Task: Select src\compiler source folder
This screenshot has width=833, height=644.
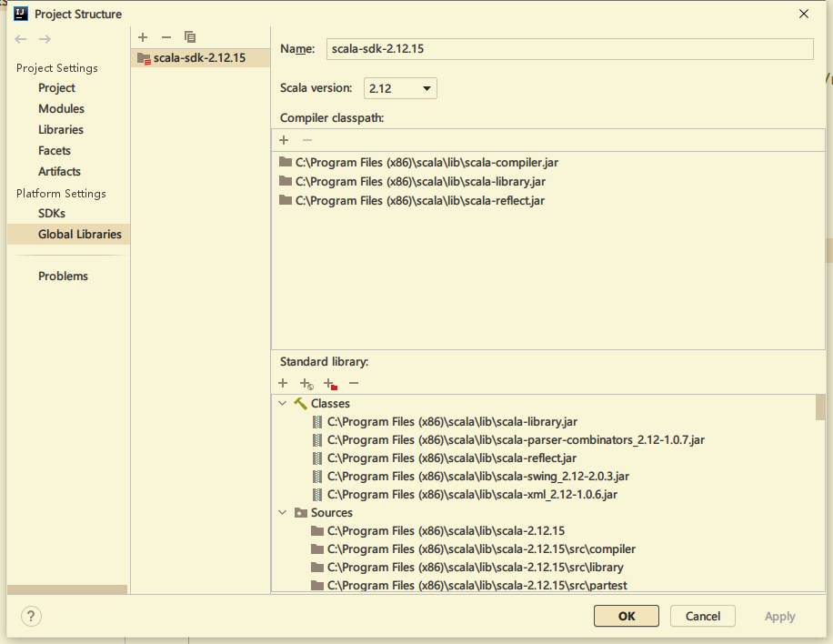Action: click(x=481, y=548)
